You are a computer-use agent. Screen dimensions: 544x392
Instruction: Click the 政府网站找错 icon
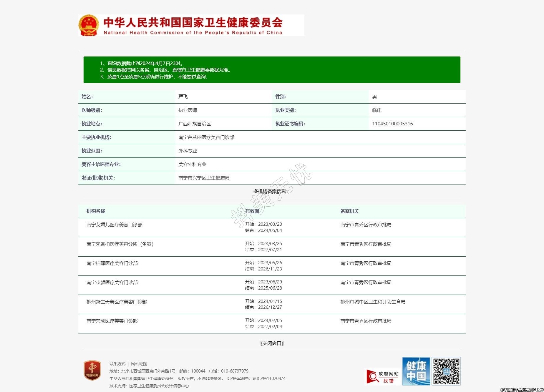(x=383, y=377)
